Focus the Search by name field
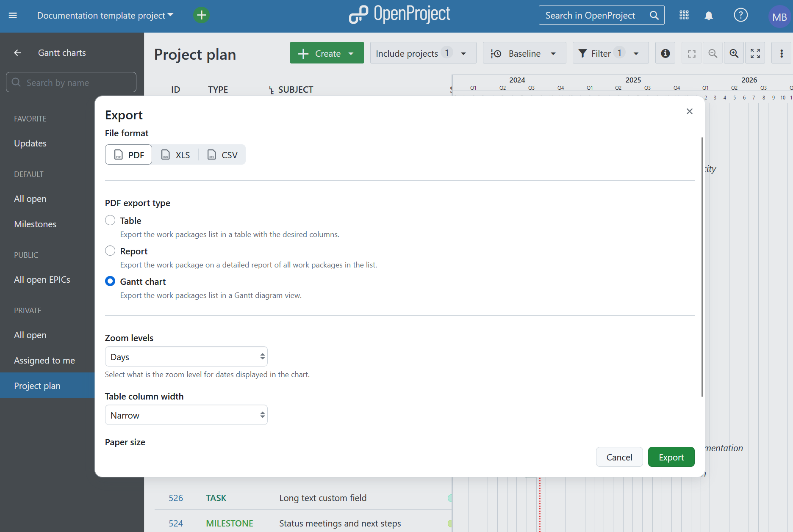This screenshot has height=532, width=793. 71,83
